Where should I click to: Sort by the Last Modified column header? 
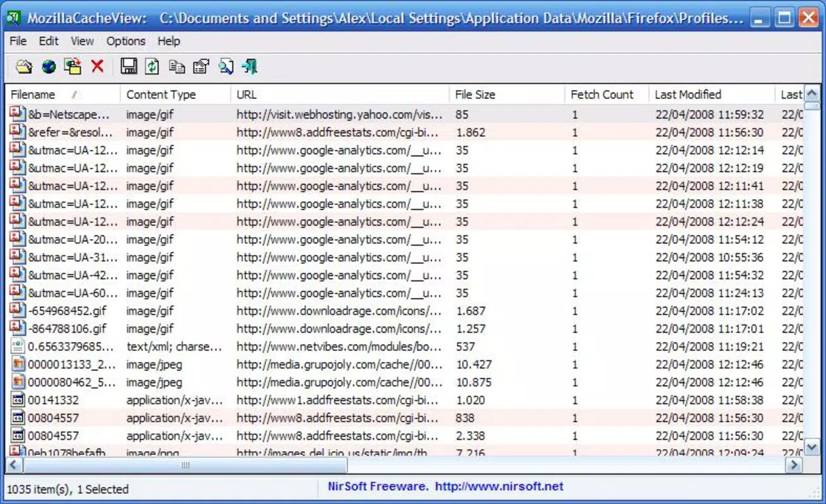click(712, 94)
